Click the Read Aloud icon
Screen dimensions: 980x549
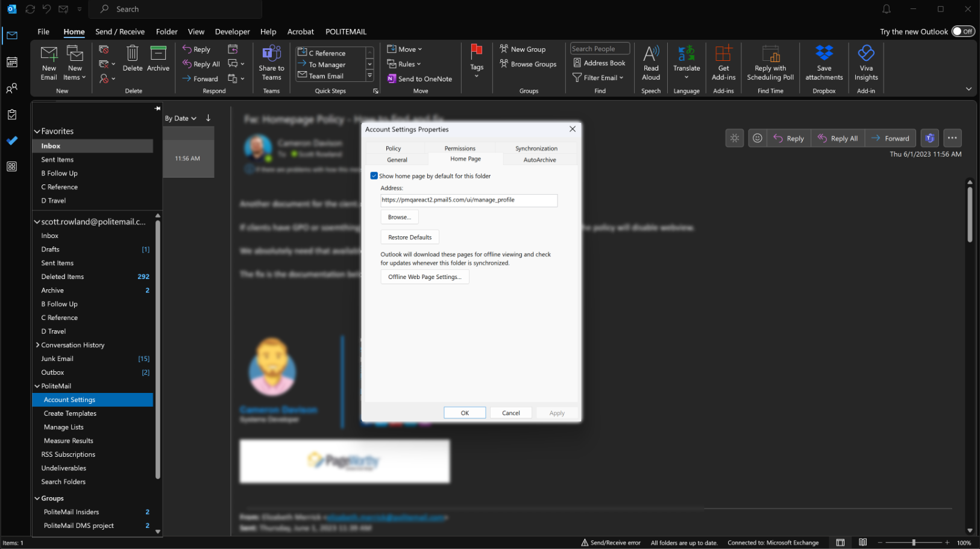pos(651,54)
